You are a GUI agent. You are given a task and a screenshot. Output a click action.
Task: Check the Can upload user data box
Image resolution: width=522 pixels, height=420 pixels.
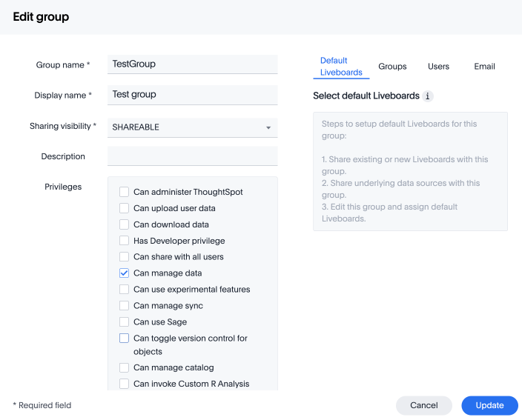125,208
